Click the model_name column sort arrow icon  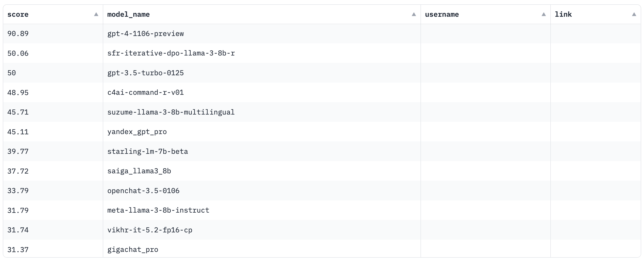coord(414,14)
